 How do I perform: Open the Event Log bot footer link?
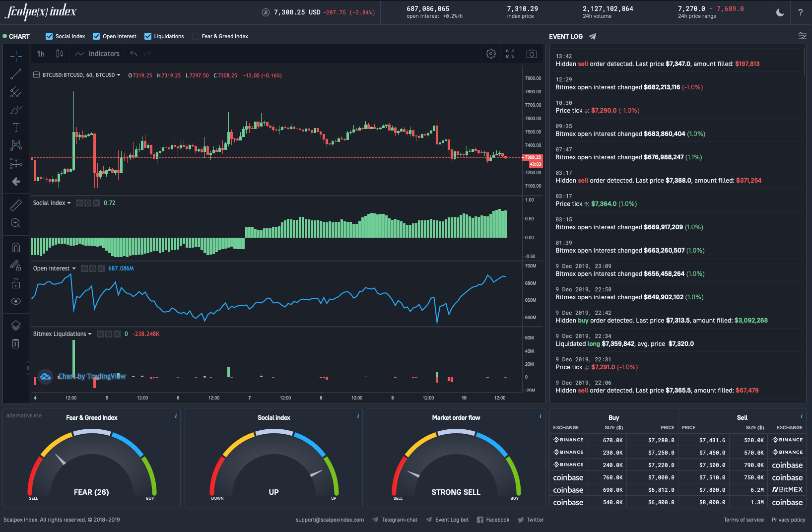click(447, 520)
